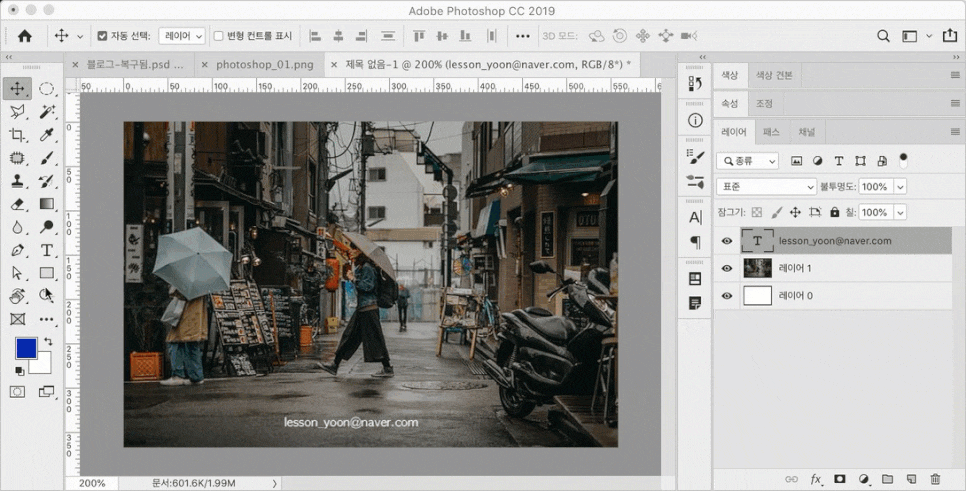Select the Frame tool
The width and height of the screenshot is (966, 491).
(17, 319)
